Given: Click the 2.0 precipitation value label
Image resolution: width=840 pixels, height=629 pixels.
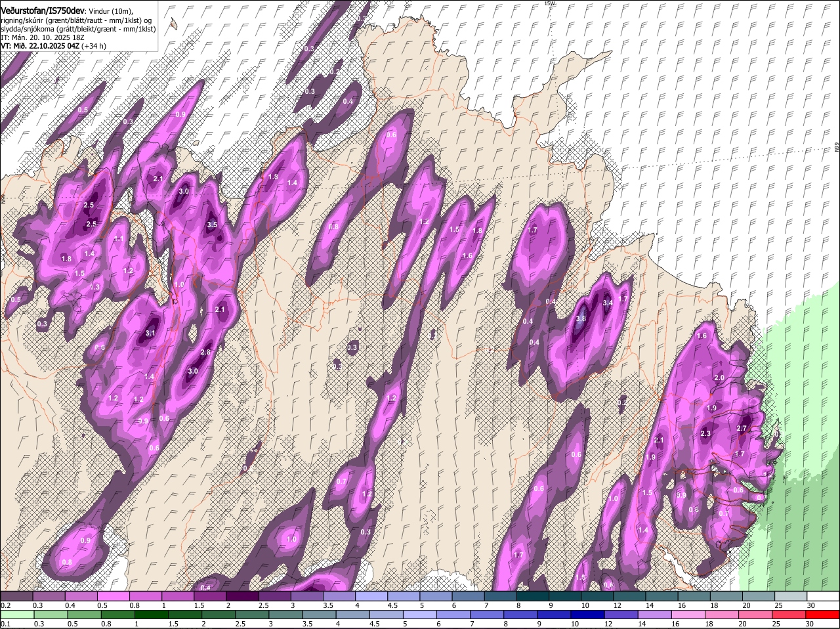Looking at the screenshot, I should click(719, 378).
